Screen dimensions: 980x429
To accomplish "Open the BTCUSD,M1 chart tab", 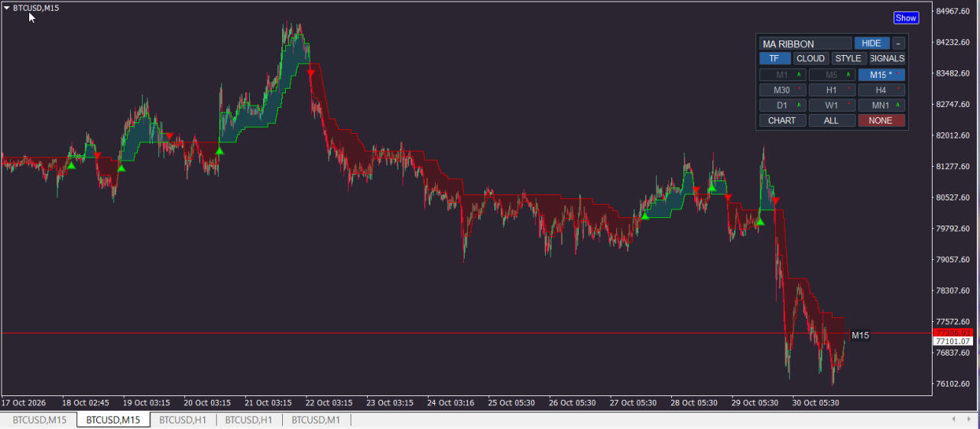I will (x=316, y=420).
